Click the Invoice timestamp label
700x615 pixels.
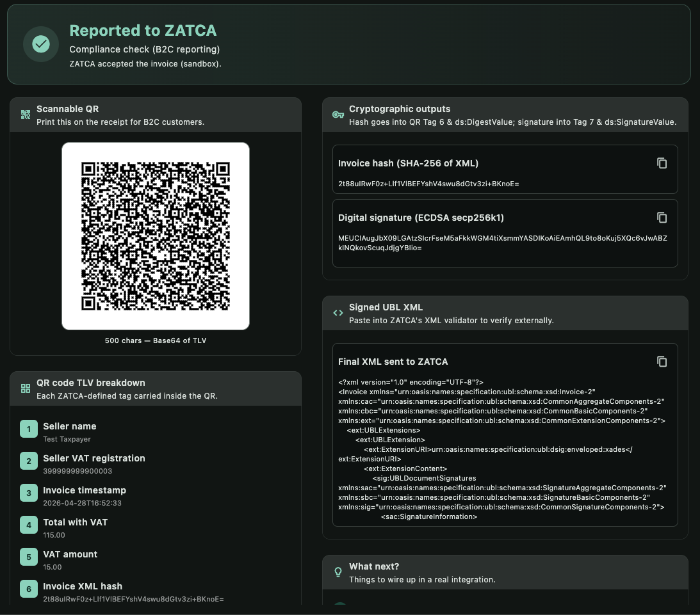coord(85,491)
